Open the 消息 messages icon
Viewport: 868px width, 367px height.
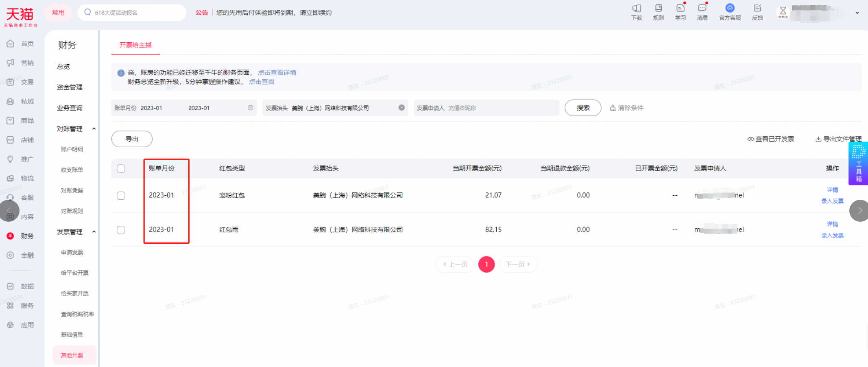[702, 8]
